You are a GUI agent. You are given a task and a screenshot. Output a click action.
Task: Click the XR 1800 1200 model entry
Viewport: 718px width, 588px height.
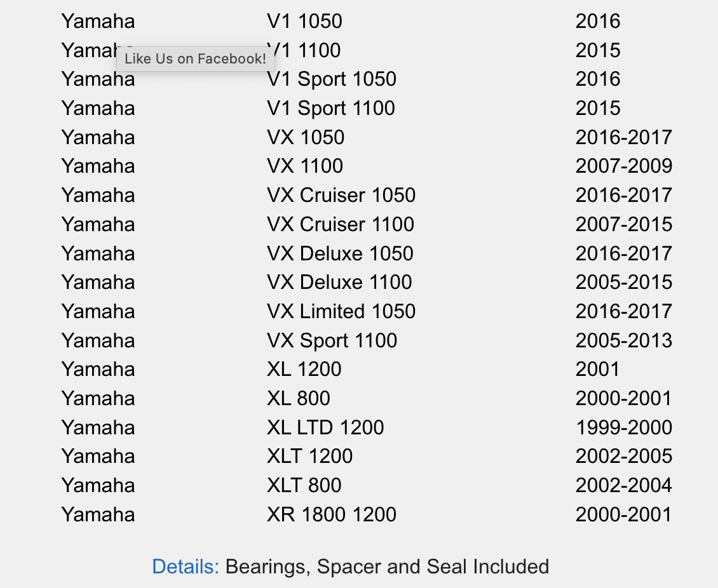(x=332, y=514)
